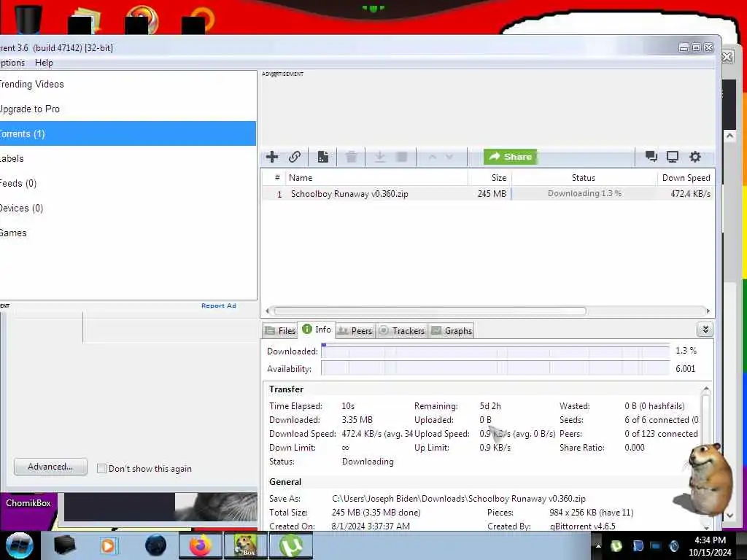Click the green Share button
Image resolution: width=747 pixels, height=560 pixels.
pyautogui.click(x=510, y=157)
